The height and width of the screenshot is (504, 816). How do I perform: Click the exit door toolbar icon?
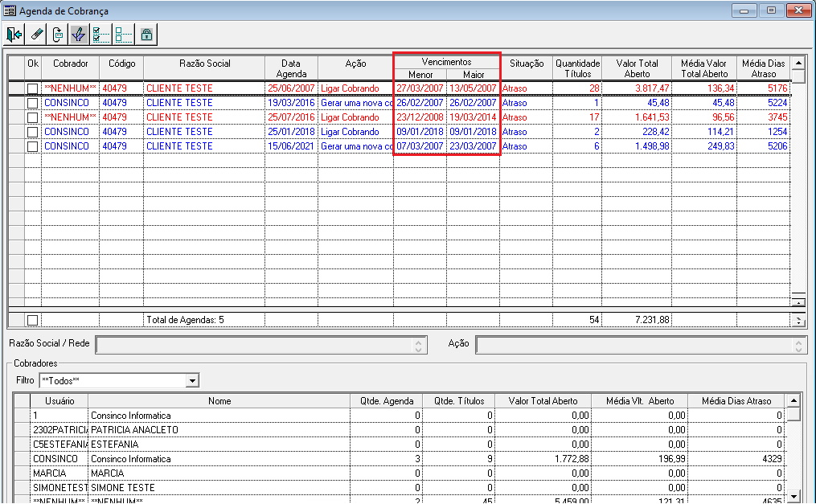14,35
